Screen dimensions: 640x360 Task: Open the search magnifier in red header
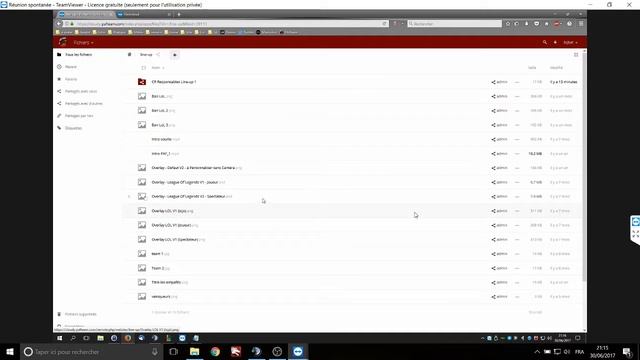544,42
